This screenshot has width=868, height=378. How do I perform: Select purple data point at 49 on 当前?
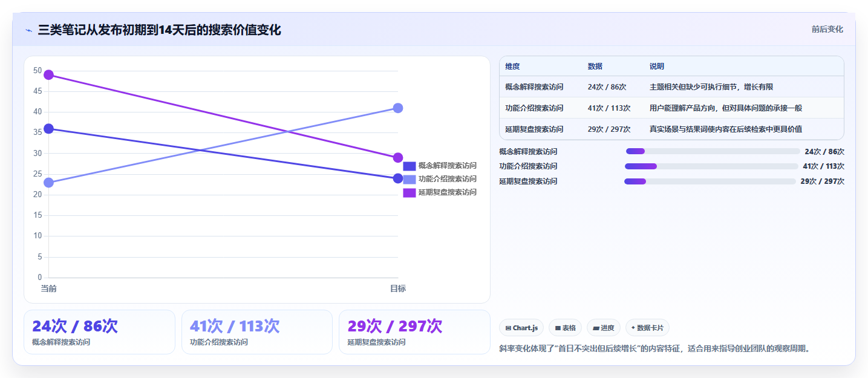point(49,75)
